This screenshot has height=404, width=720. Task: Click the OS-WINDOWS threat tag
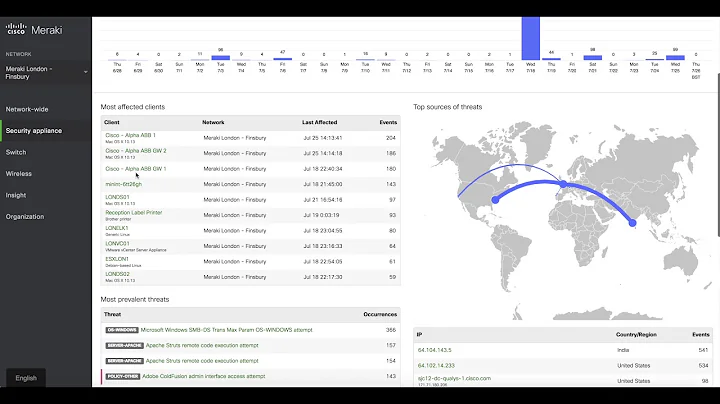tap(122, 330)
